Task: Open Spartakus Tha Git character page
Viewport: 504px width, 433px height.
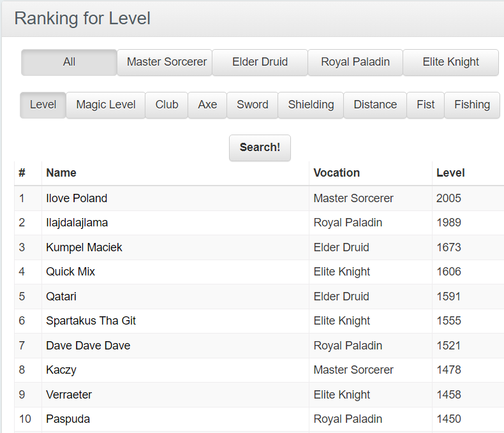Action: point(91,321)
